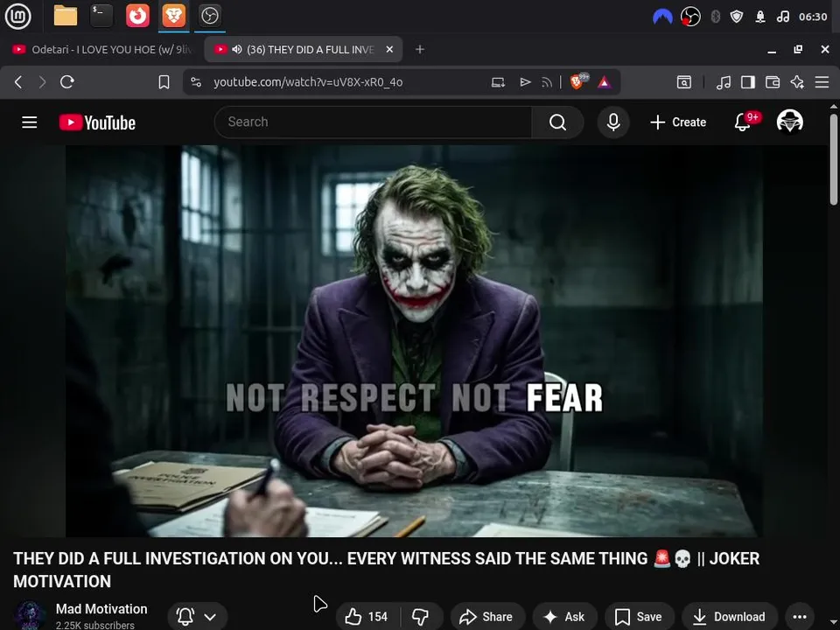The height and width of the screenshot is (630, 840).
Task: Go to the YouTube home logo
Action: click(x=97, y=122)
